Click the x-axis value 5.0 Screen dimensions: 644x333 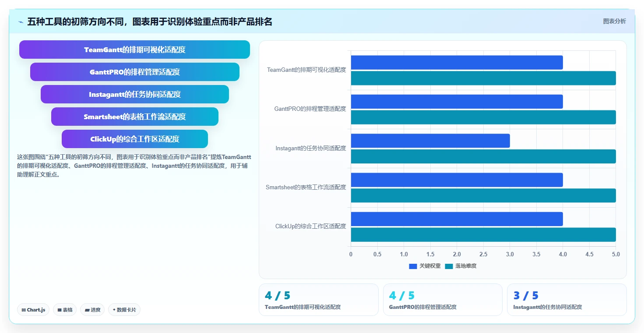point(616,254)
